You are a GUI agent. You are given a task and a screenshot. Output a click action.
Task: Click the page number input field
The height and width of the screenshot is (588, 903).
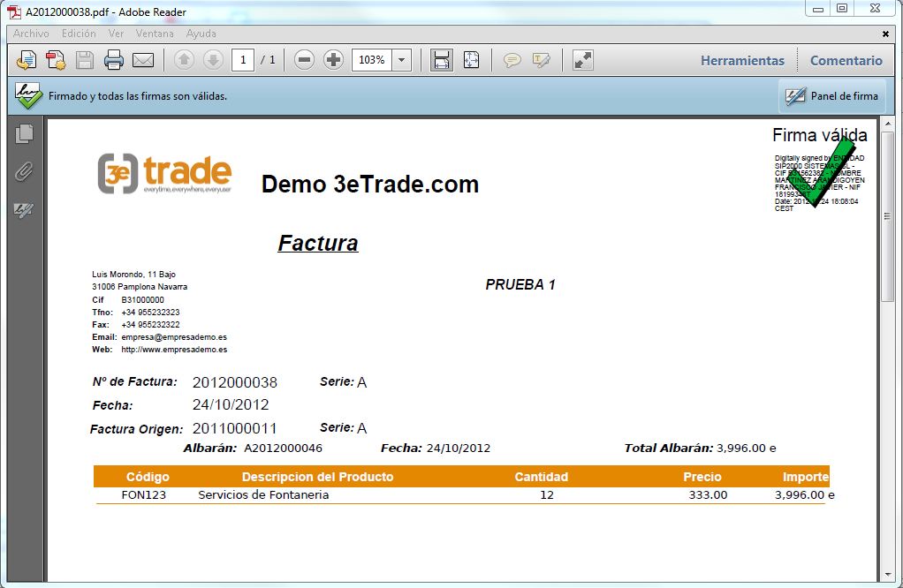pos(243,60)
